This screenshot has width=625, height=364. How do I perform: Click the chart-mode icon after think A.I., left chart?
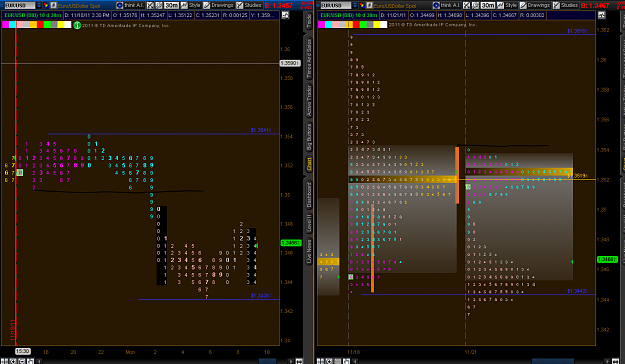coord(150,5)
